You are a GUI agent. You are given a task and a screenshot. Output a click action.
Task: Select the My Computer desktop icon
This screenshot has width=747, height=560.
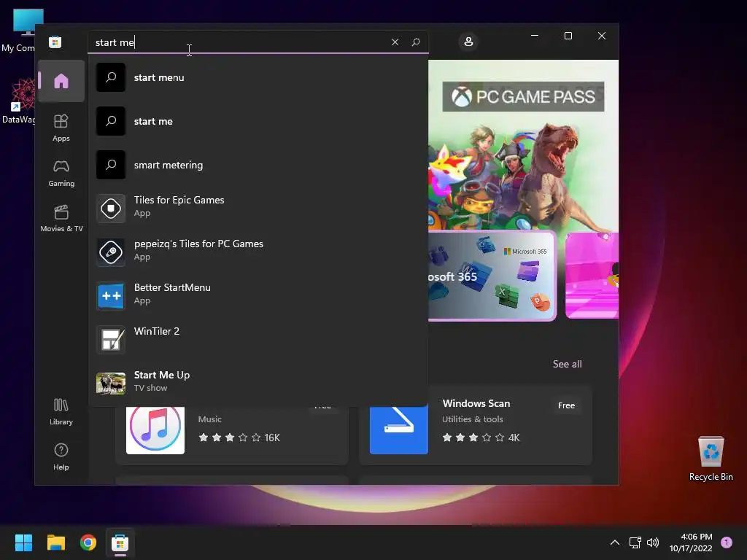point(18,31)
